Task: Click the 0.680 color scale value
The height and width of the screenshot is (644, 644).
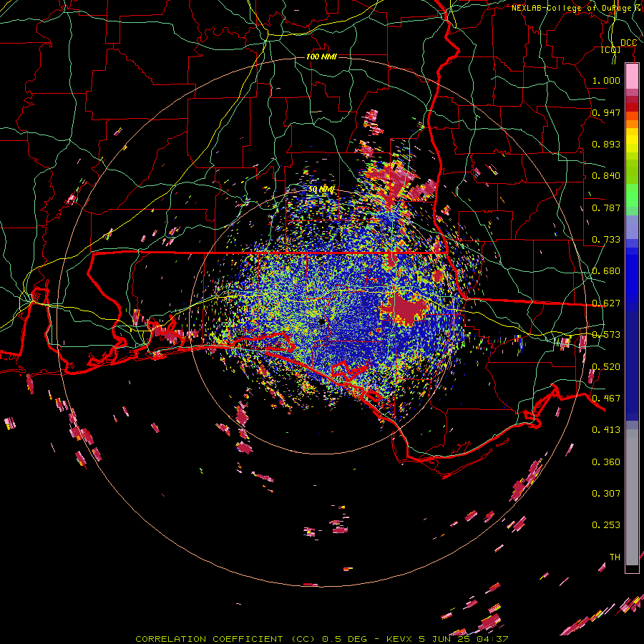Action: 606,271
